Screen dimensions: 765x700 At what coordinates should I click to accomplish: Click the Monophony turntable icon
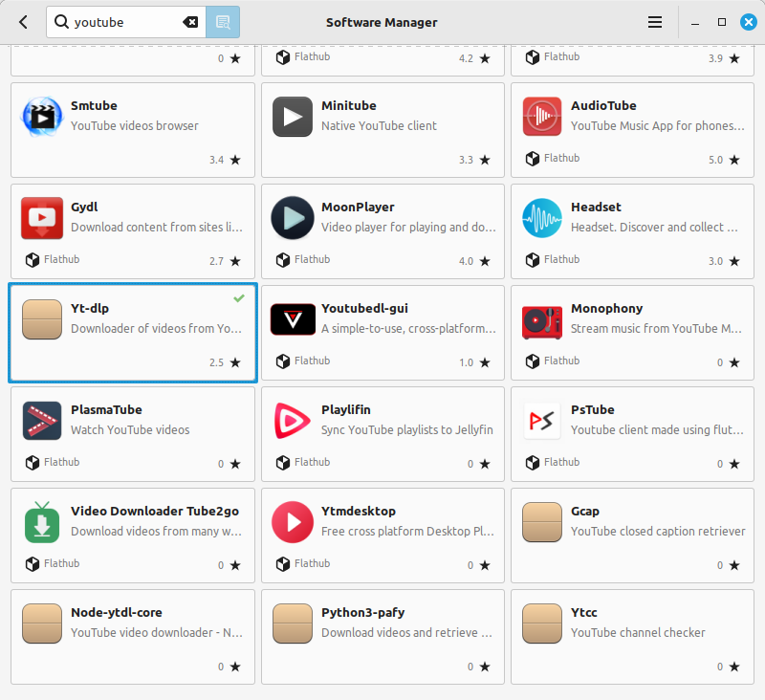pos(542,322)
